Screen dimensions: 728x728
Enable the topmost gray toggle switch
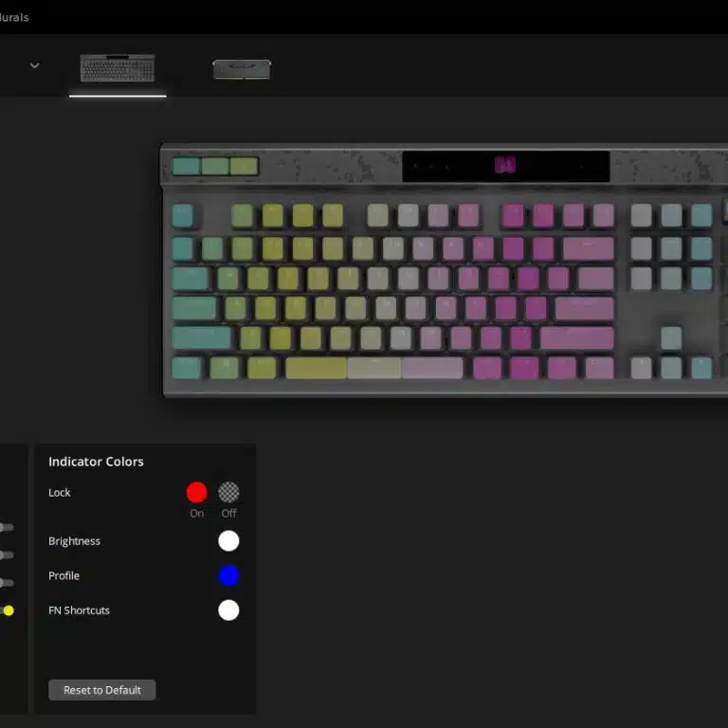coord(7,527)
